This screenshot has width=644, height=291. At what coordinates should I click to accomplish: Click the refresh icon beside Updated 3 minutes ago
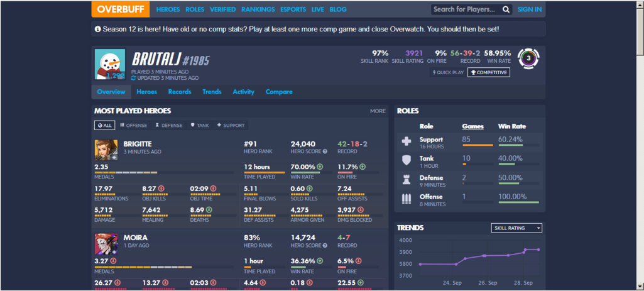(133, 78)
